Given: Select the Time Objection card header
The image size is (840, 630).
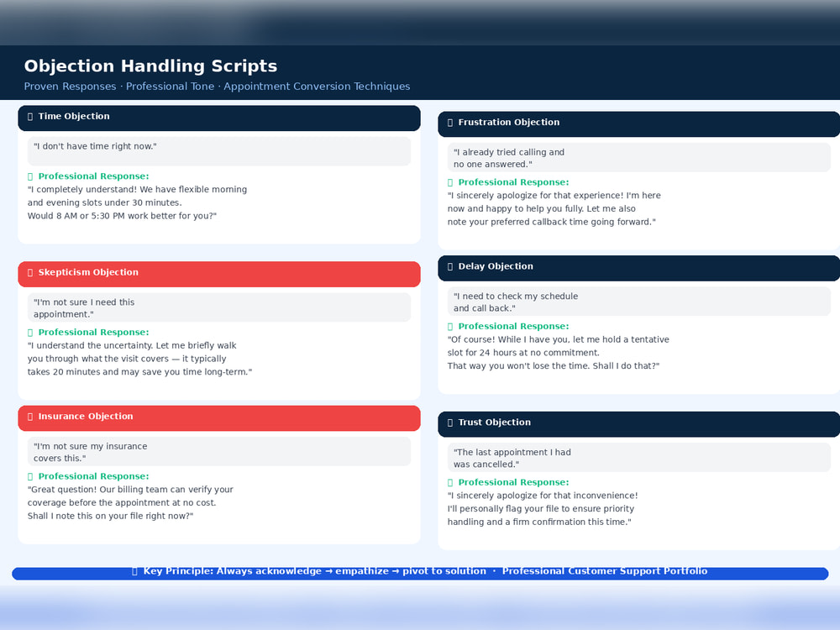Looking at the screenshot, I should pyautogui.click(x=219, y=118).
